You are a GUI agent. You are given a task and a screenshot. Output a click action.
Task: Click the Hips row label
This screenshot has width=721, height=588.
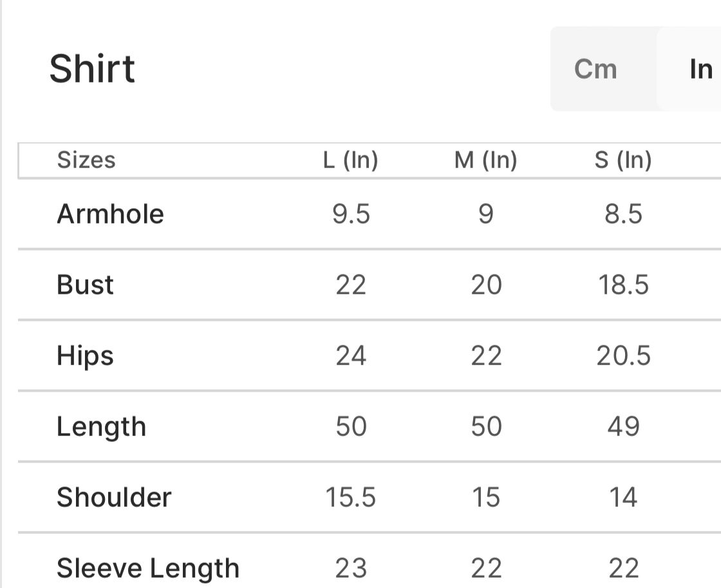point(85,356)
